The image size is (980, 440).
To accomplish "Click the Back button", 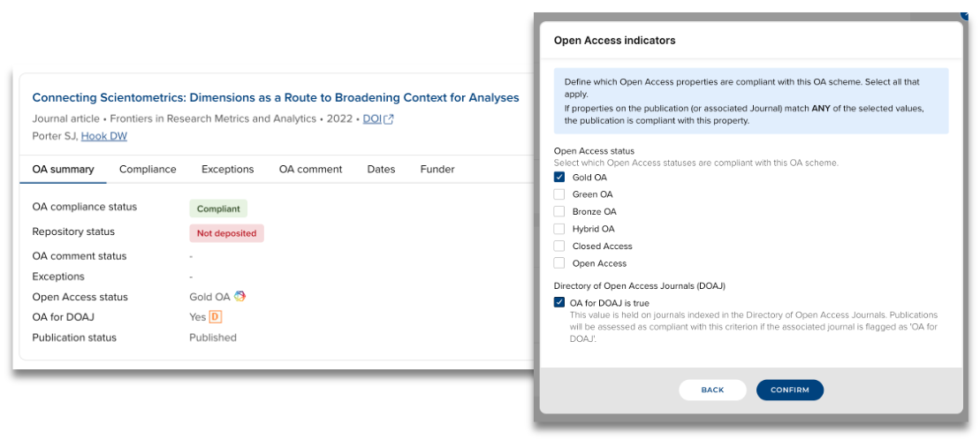I will (x=712, y=390).
